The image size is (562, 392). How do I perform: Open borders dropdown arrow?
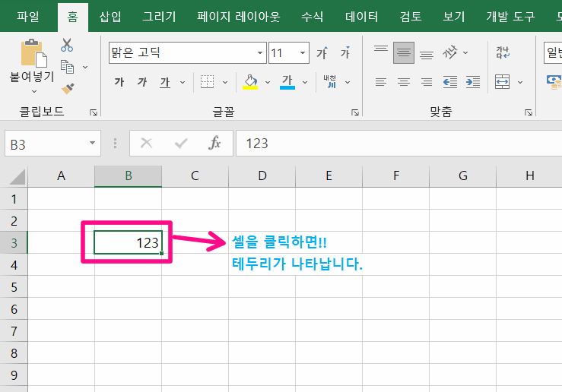pos(225,82)
